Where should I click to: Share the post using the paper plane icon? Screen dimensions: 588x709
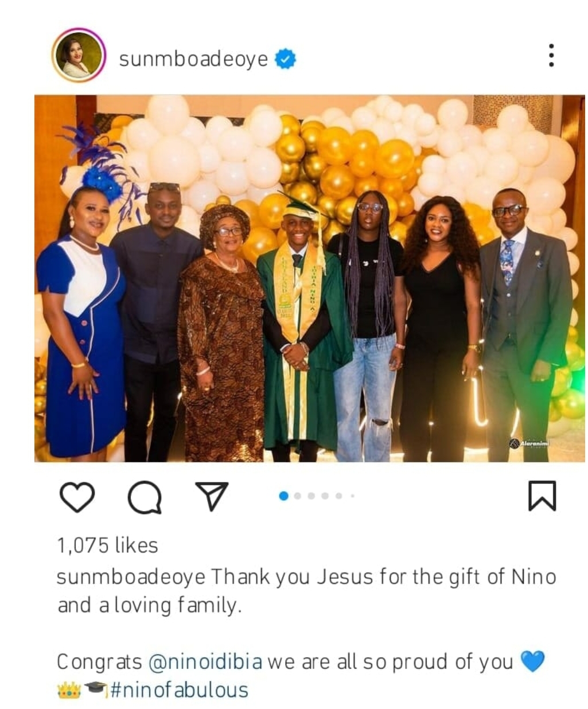coord(212,496)
